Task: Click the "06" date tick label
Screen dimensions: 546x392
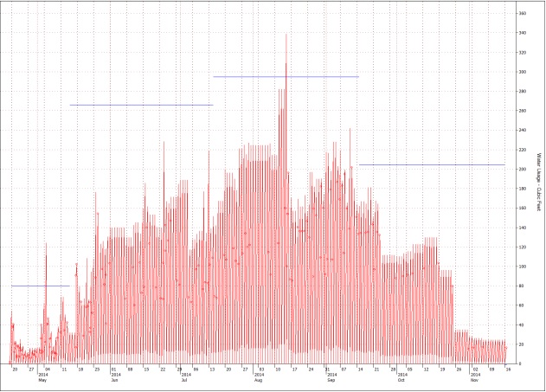Action: coord(196,370)
